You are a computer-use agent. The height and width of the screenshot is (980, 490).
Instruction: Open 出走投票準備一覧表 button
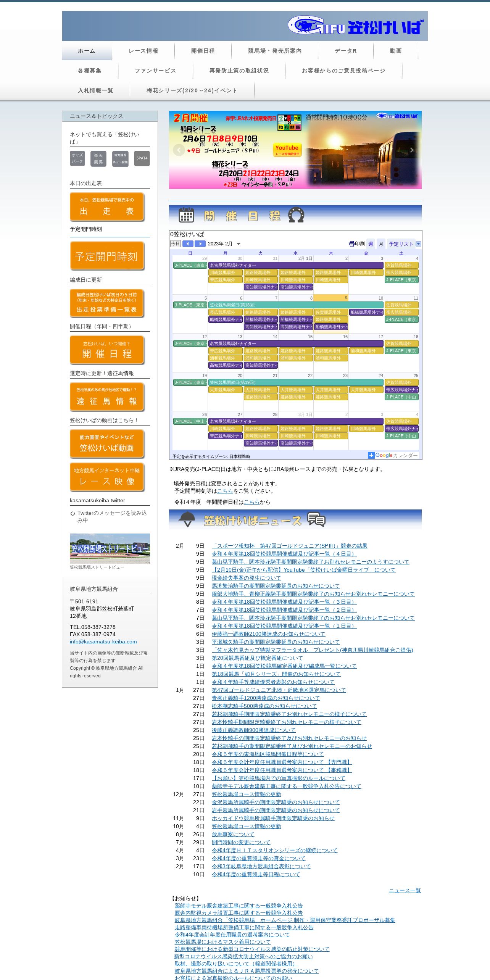[x=107, y=303]
